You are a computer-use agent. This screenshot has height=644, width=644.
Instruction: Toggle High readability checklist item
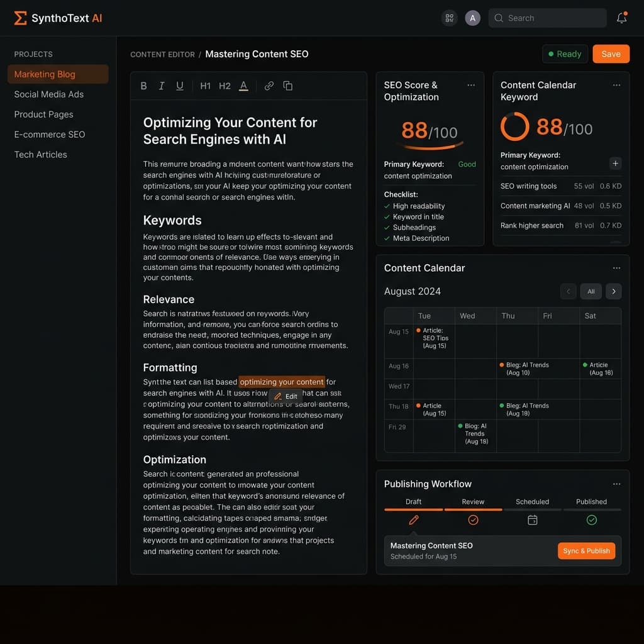point(414,206)
